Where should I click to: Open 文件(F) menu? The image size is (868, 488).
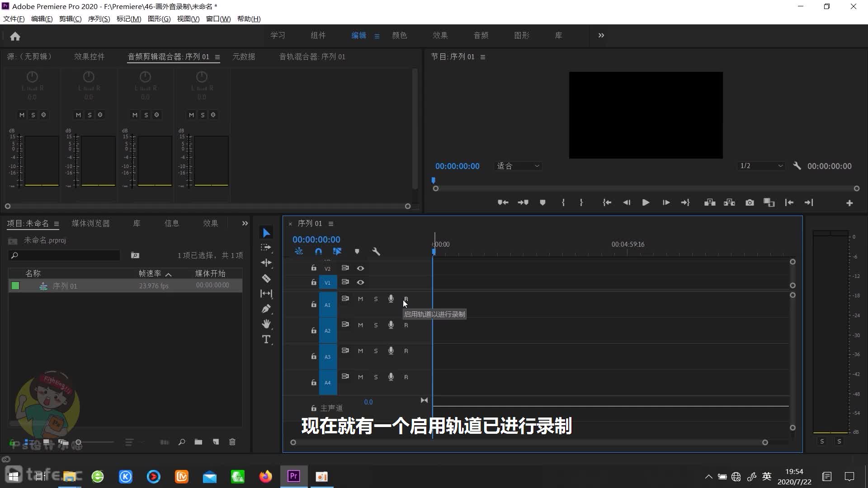[14, 19]
